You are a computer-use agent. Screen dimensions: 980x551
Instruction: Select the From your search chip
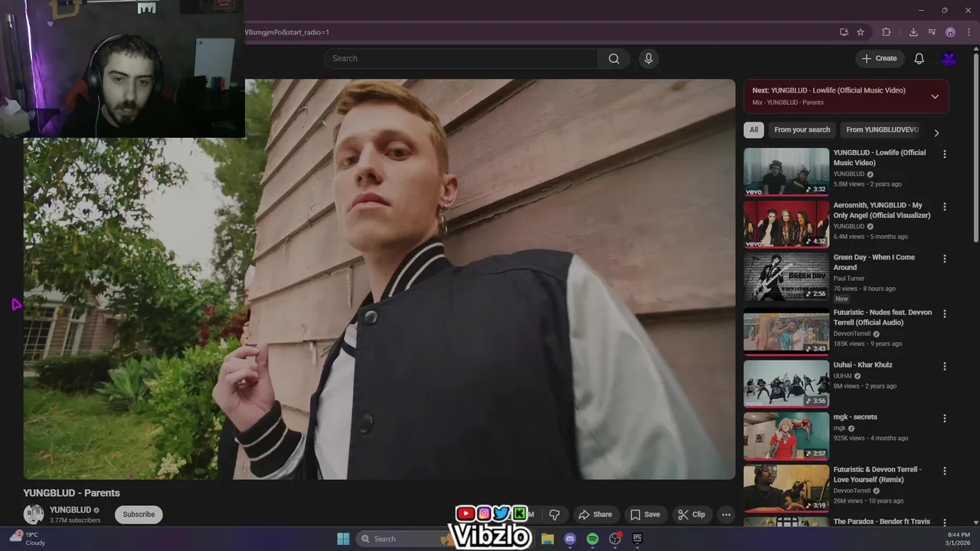tap(802, 130)
